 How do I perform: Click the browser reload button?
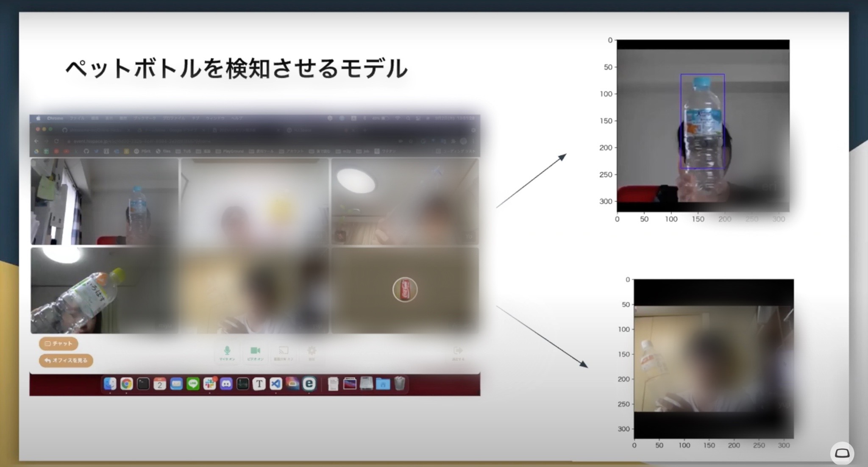click(56, 141)
